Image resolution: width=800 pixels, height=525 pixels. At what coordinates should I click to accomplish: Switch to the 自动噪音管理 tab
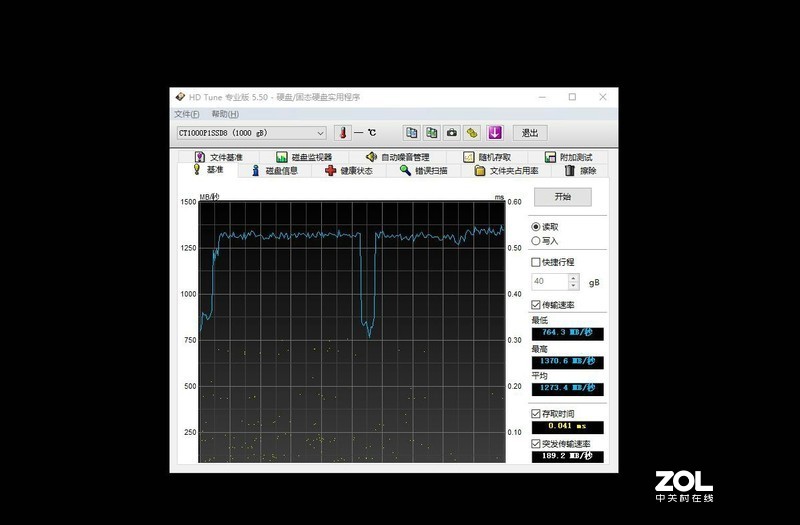tap(398, 157)
